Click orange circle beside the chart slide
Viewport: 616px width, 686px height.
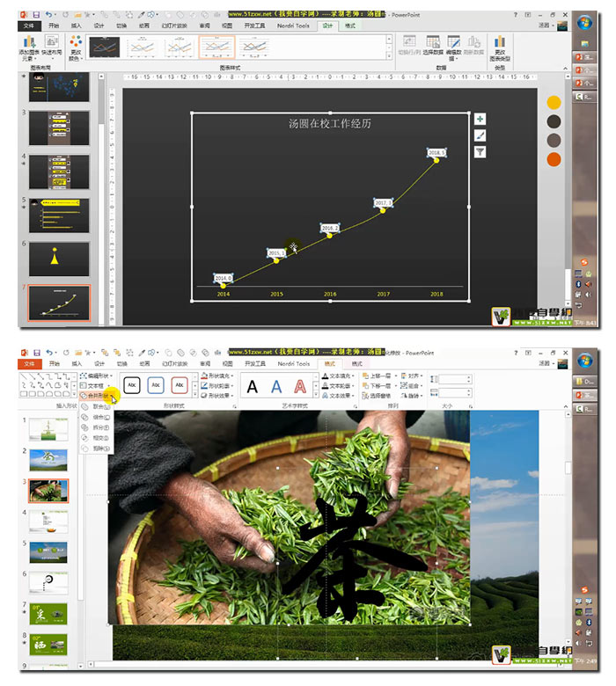pyautogui.click(x=554, y=159)
